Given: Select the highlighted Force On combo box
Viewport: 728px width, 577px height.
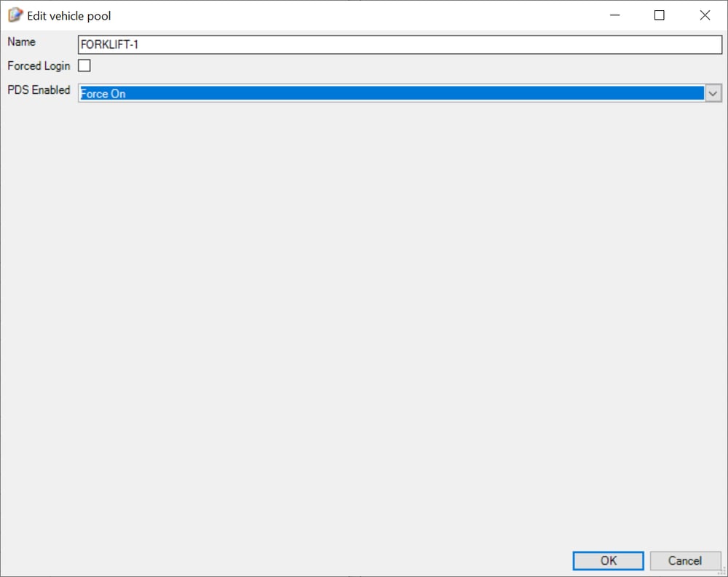Looking at the screenshot, I should point(391,93).
